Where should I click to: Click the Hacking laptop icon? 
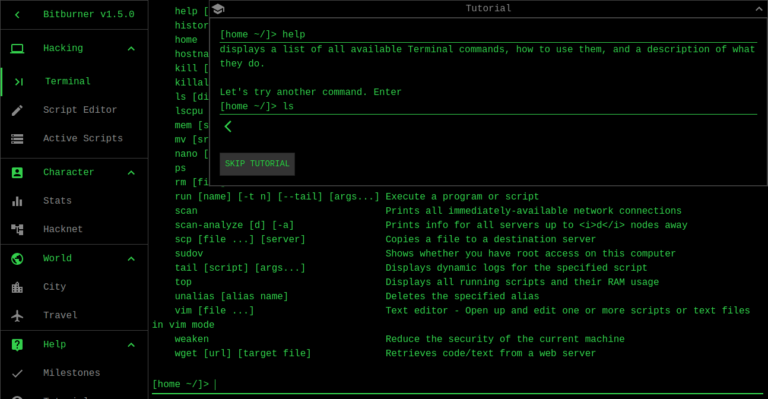point(17,48)
